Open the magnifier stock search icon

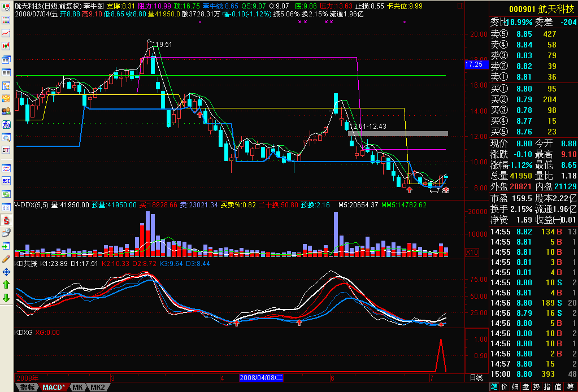click(6, 137)
